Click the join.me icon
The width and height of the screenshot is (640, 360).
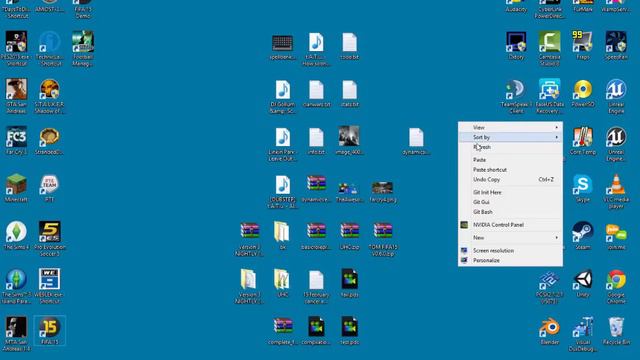616,236
